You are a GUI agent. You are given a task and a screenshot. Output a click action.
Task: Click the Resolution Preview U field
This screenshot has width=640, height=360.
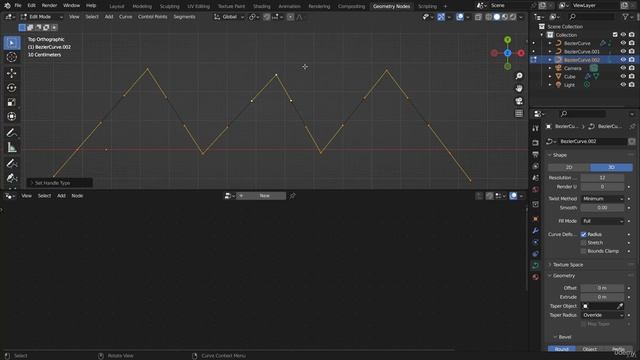click(x=602, y=178)
